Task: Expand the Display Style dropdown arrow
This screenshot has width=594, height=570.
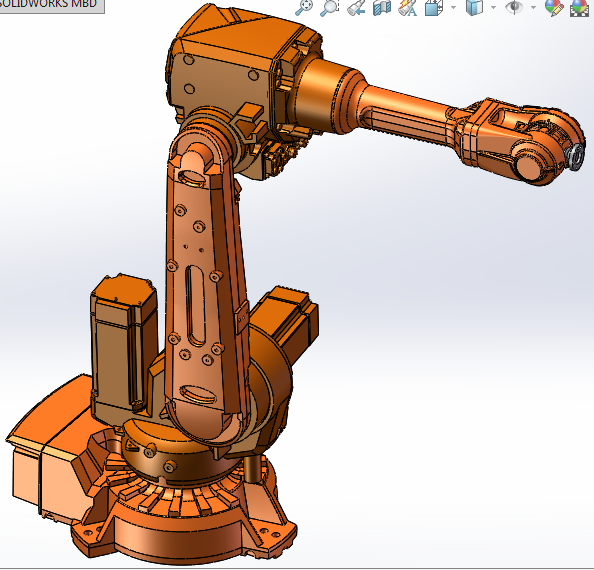Action: (x=493, y=7)
